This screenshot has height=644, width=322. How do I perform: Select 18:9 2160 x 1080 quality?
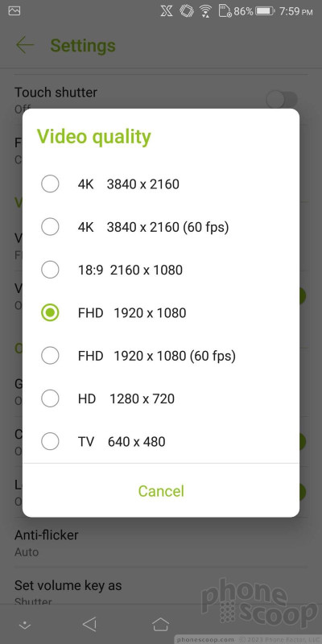(160, 270)
